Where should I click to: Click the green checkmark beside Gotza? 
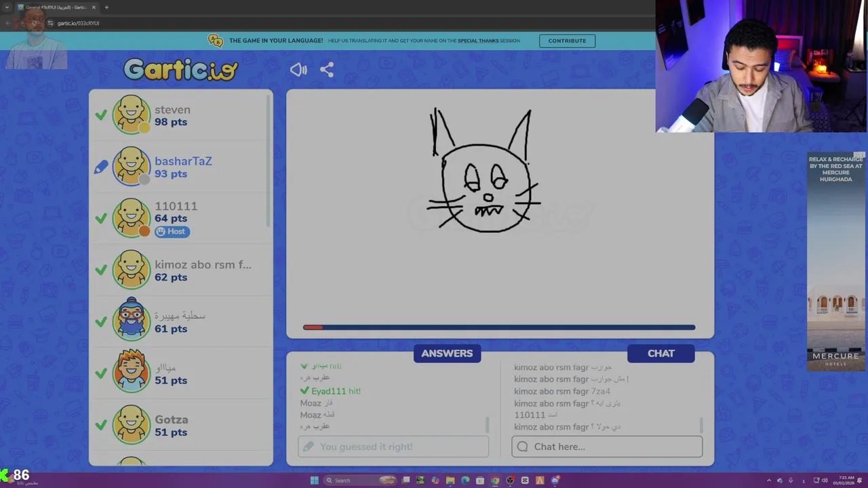click(x=101, y=425)
